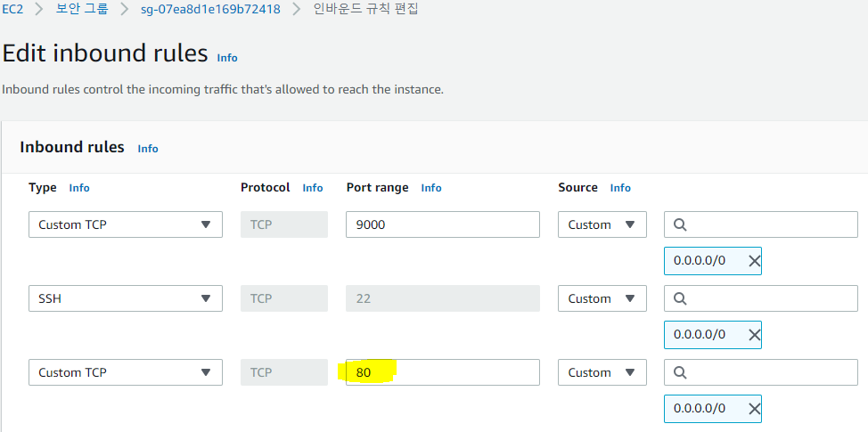The height and width of the screenshot is (432, 868).
Task: Click search icon in port 80 rule source field
Action: tap(680, 372)
